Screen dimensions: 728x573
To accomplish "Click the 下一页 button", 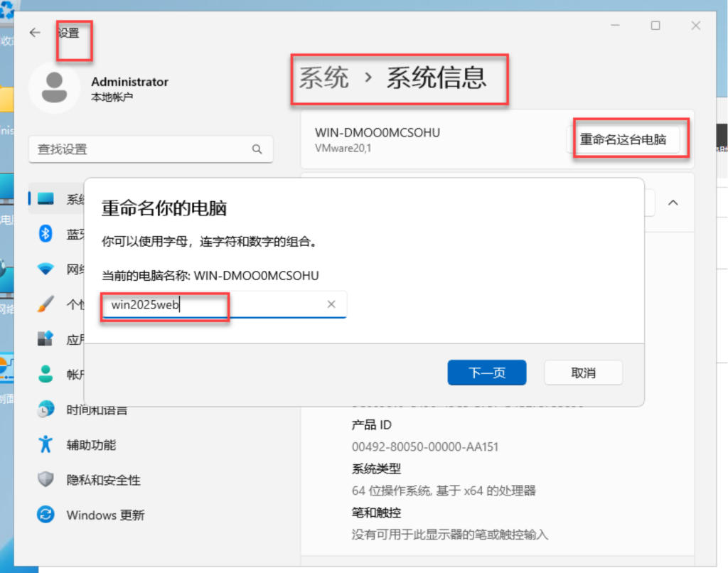I will click(486, 373).
